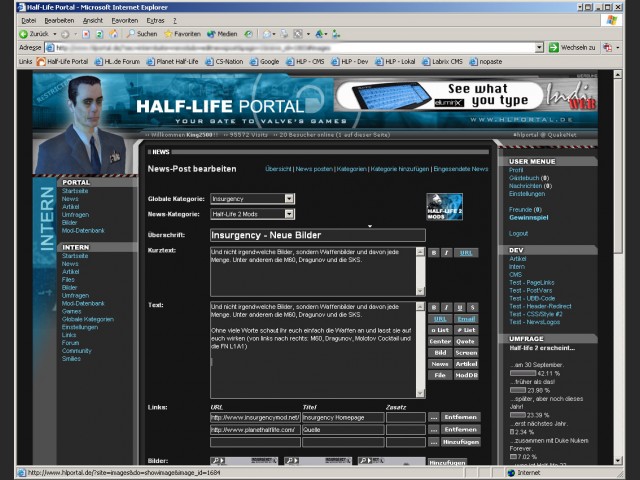
Task: Open the mail icon dropdown arrow
Action: [274, 34]
